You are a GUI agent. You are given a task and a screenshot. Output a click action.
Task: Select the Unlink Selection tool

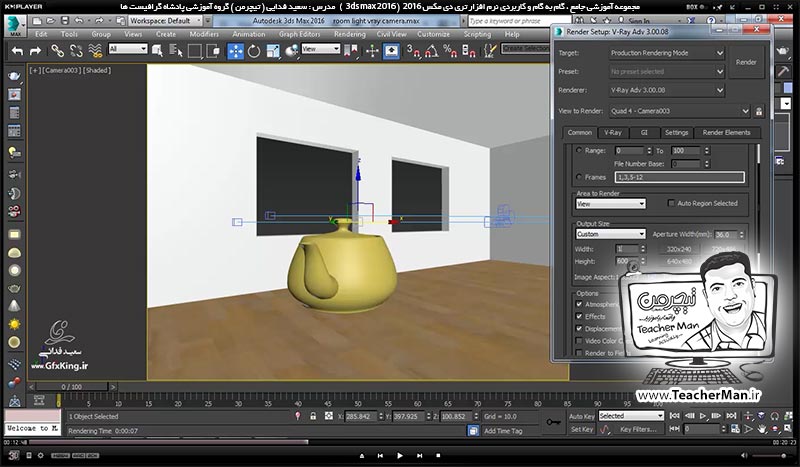pos(76,51)
